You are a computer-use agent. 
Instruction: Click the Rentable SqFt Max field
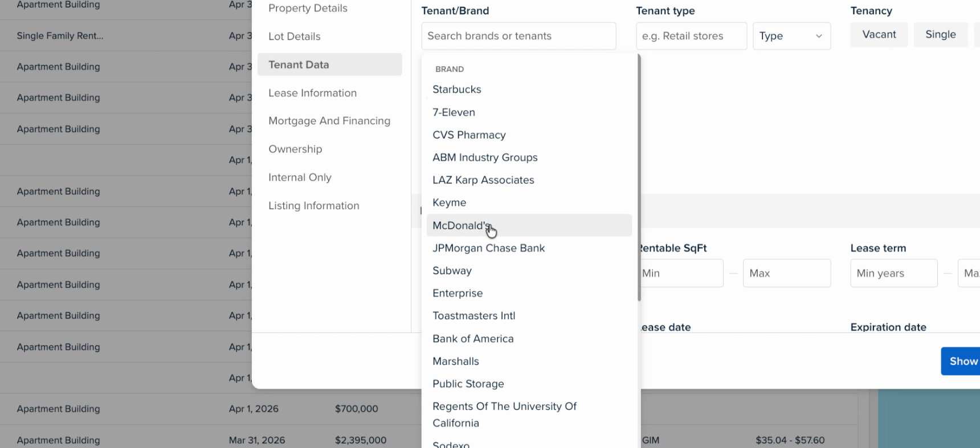coord(786,274)
